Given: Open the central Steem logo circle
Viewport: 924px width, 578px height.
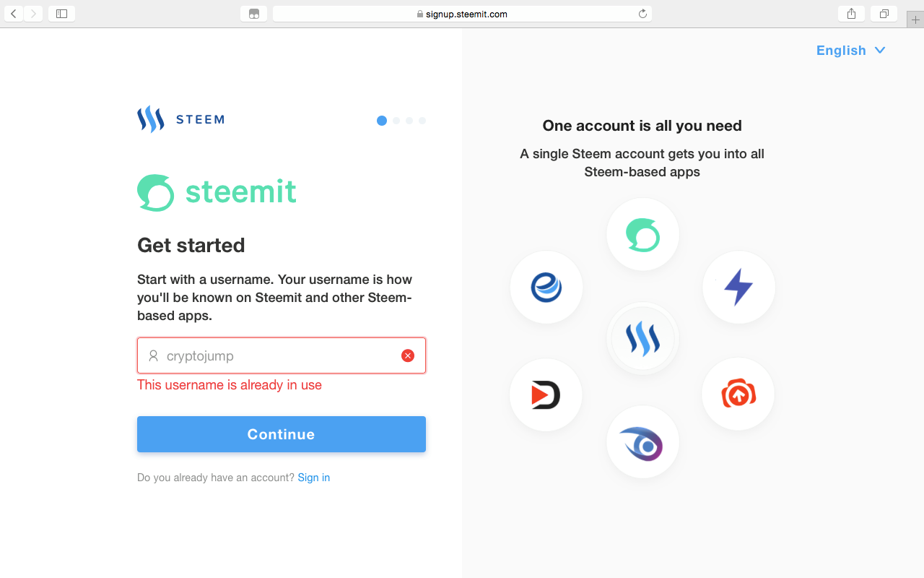Looking at the screenshot, I should pos(642,338).
